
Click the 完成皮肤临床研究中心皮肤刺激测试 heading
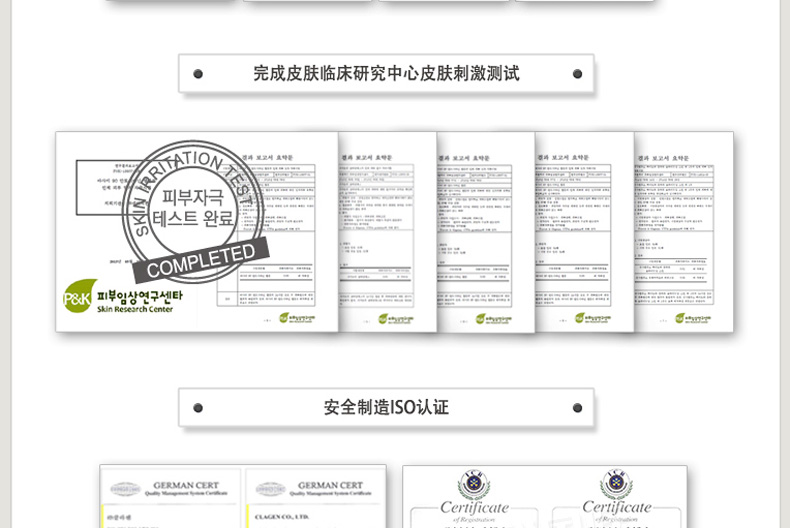[386, 74]
